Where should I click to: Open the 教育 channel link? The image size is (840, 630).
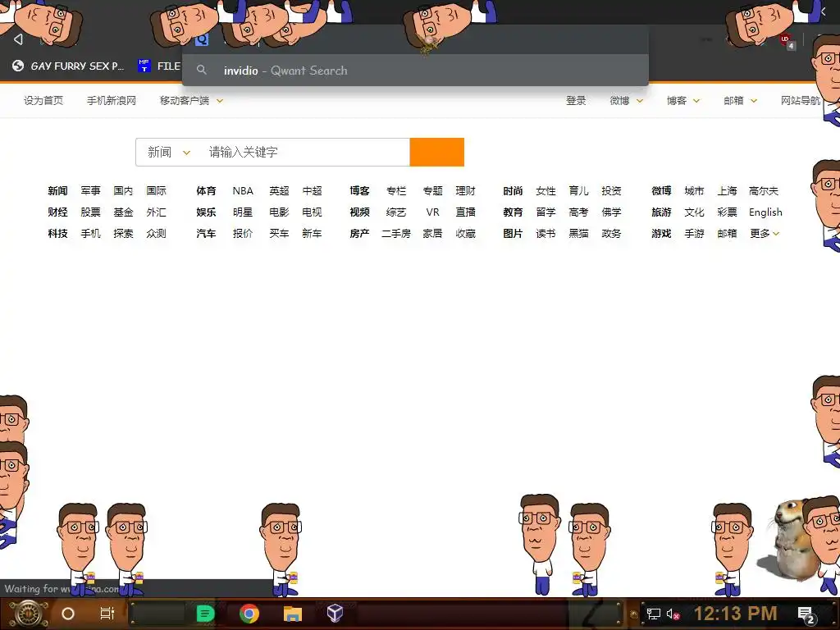click(513, 212)
